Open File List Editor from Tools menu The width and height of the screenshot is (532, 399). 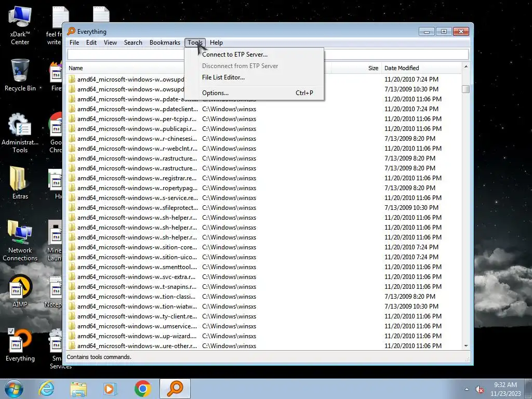[223, 77]
